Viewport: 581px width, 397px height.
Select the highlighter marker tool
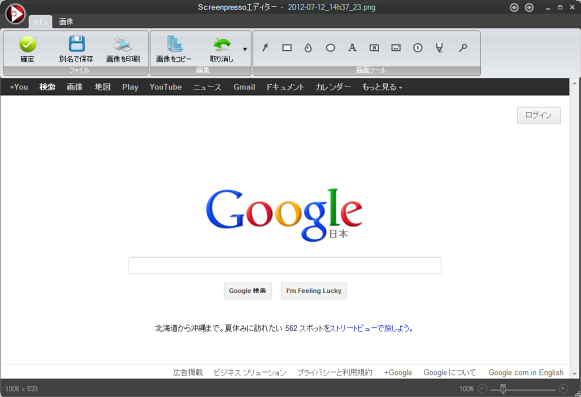(x=439, y=47)
